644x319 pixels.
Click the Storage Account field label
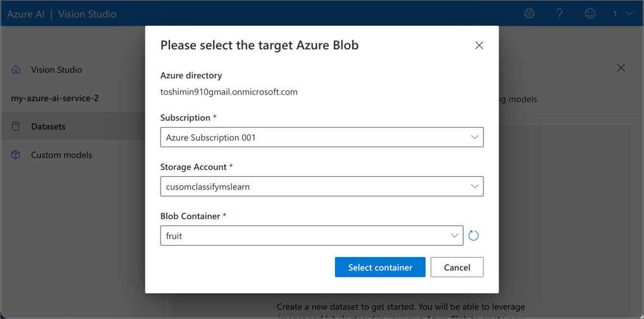tap(193, 167)
